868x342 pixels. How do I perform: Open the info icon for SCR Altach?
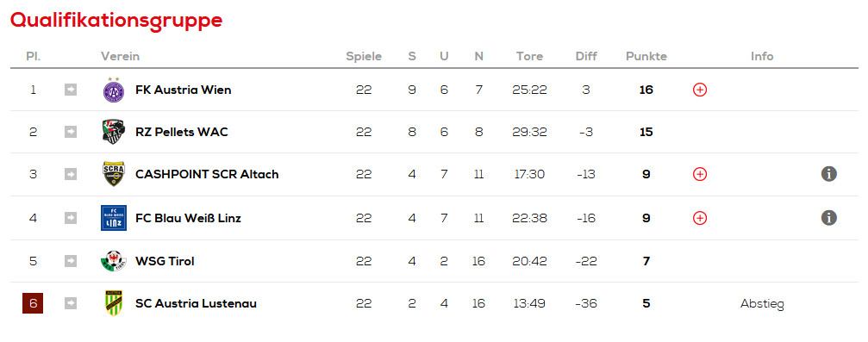(x=828, y=174)
